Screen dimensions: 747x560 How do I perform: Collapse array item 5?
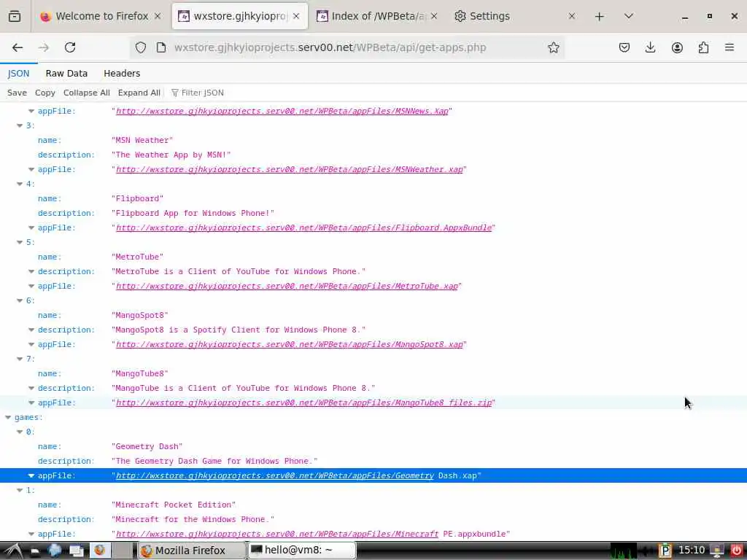(x=20, y=242)
